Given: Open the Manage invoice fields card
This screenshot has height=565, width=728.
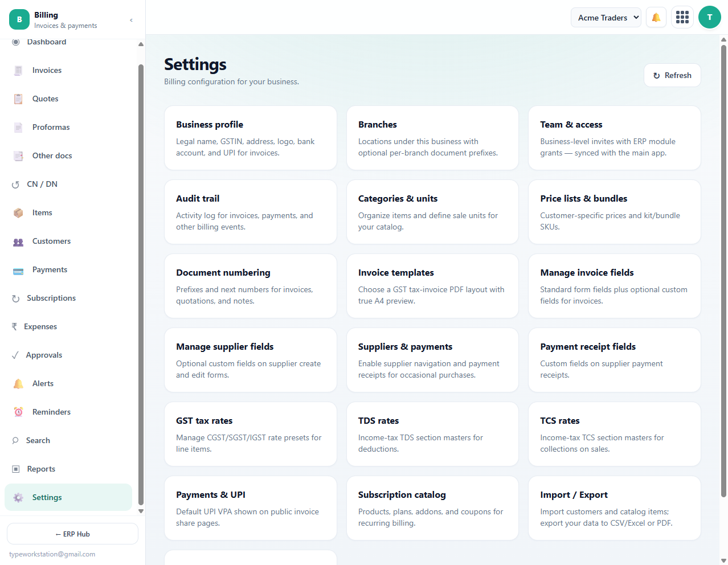Looking at the screenshot, I should pyautogui.click(x=615, y=286).
